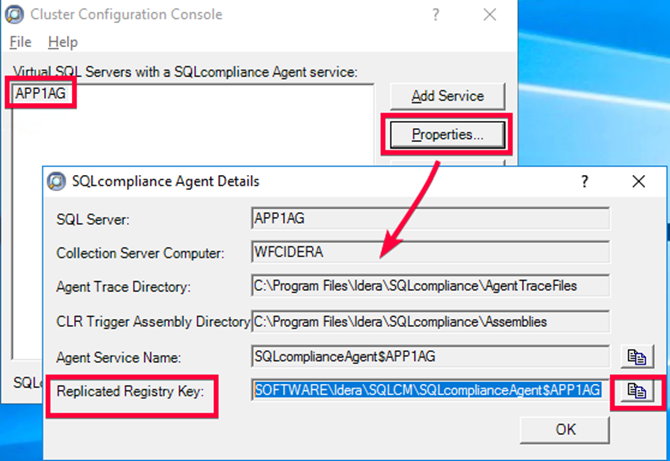This screenshot has width=670, height=461.
Task: Close the SQLcompliance Agent Details dialog
Action: (638, 181)
